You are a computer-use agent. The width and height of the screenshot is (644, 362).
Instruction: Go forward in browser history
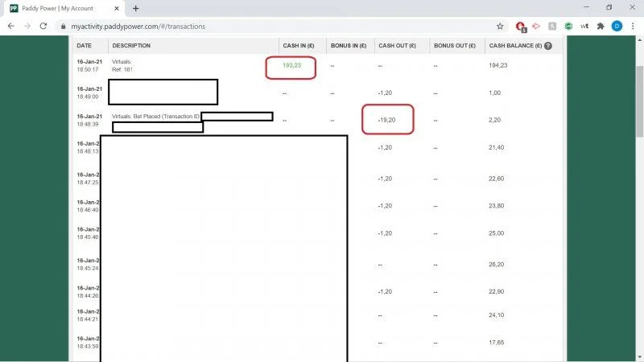(x=27, y=26)
